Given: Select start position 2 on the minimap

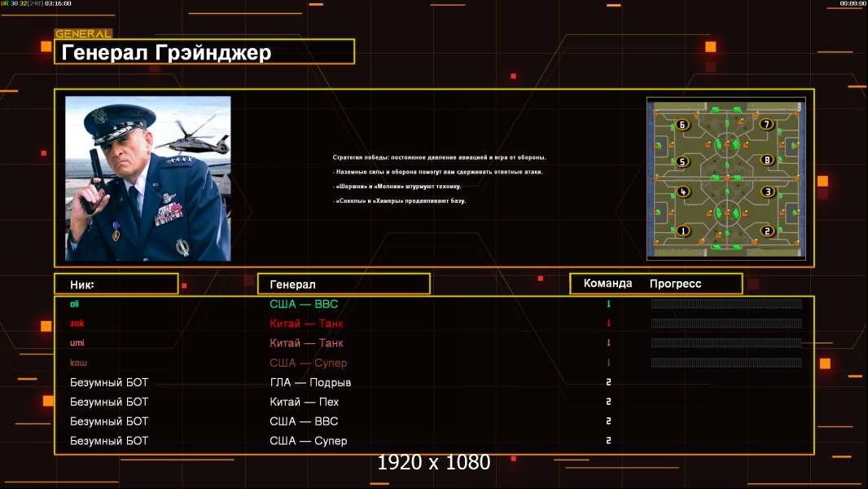Looking at the screenshot, I should [x=767, y=231].
